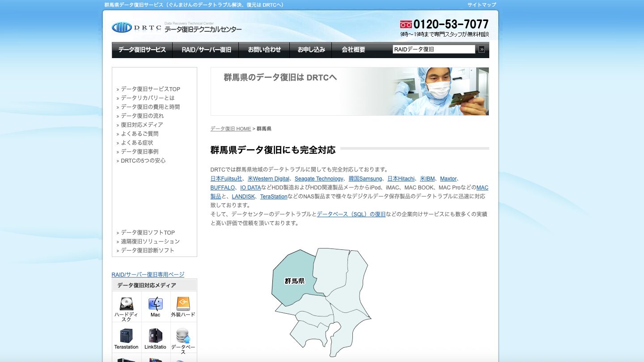Viewport: 644px width, 362px height.
Task: Click the Mac recovery icon
Action: point(155,304)
